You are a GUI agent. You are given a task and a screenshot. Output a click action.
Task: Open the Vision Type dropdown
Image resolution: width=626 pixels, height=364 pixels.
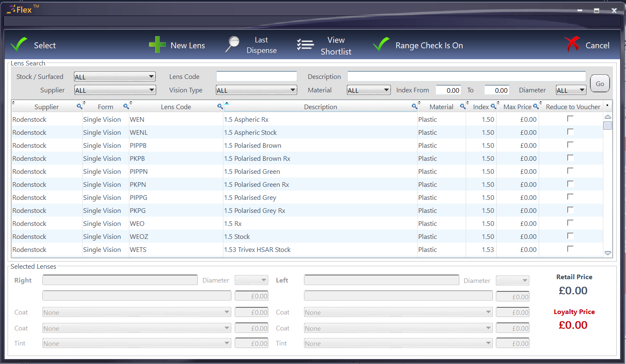coord(256,90)
